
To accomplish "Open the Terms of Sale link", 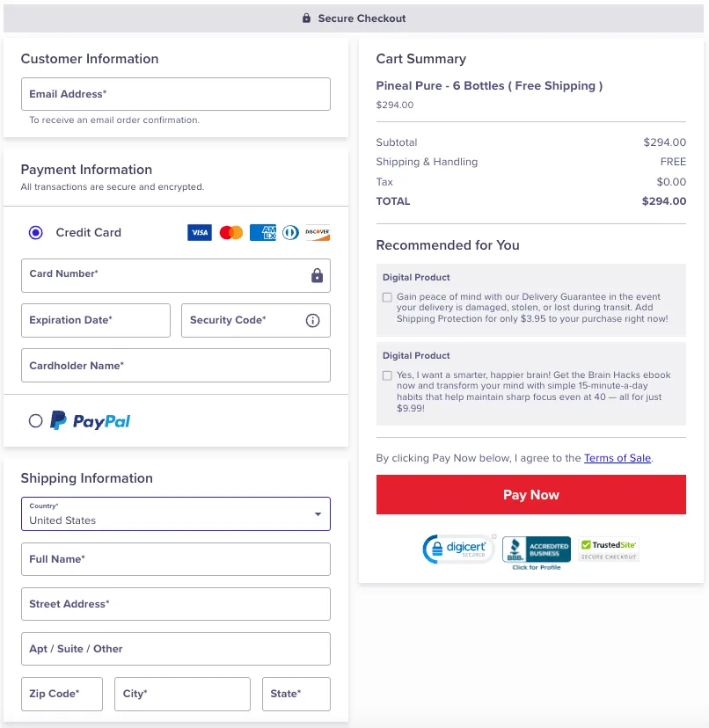I will pyautogui.click(x=618, y=458).
